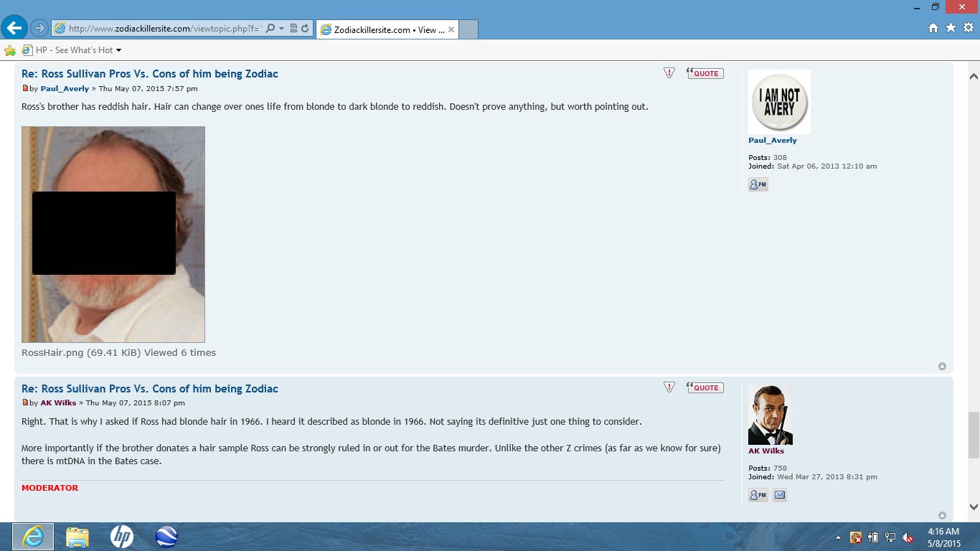Launch the HP app from taskbar
The width and height of the screenshot is (980, 551).
click(122, 537)
